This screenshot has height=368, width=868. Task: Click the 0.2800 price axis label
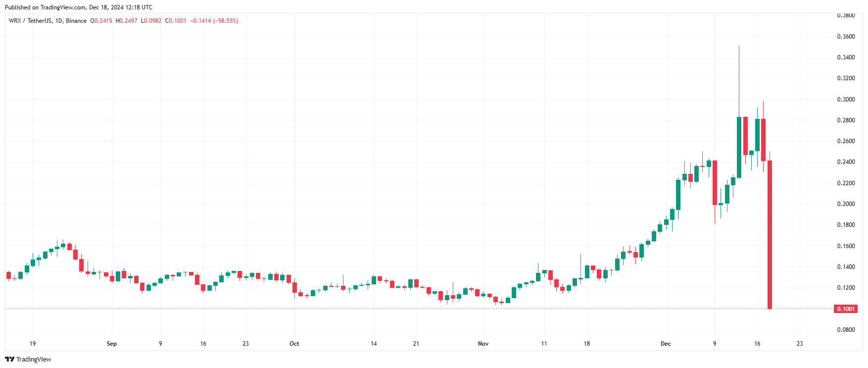[x=846, y=120]
